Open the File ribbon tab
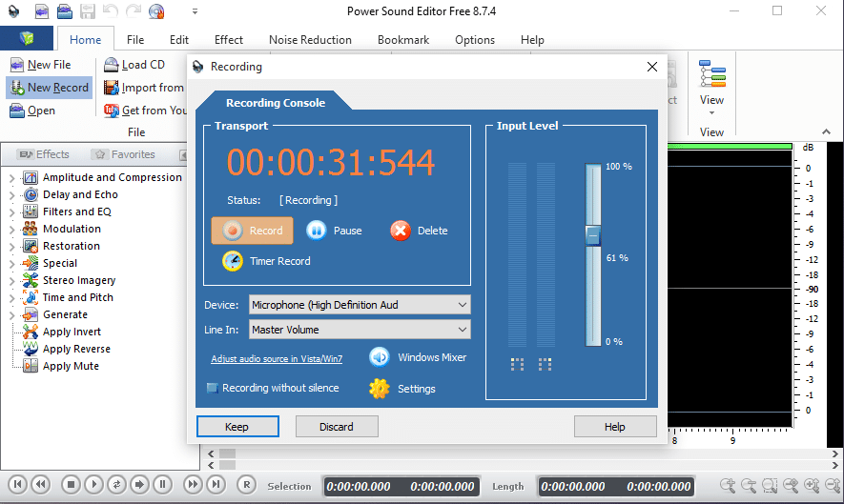The image size is (844, 504). 135,40
